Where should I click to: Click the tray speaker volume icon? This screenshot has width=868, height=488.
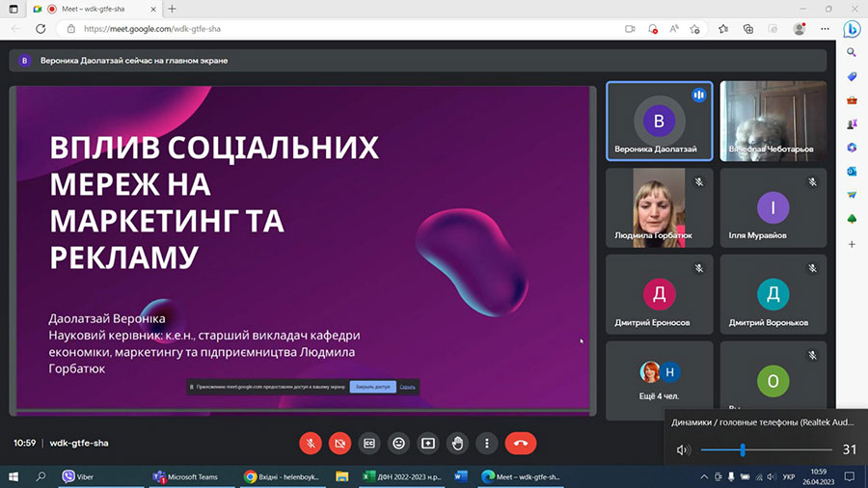point(772,476)
